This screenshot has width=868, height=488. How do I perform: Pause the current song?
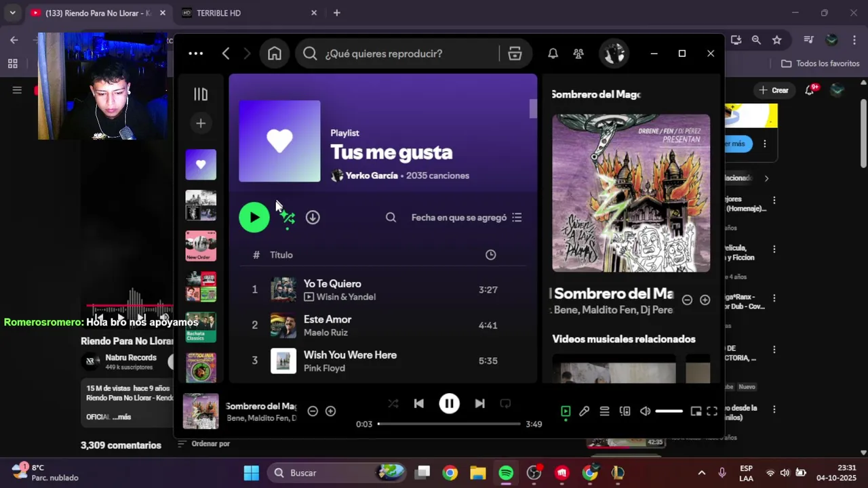449,403
